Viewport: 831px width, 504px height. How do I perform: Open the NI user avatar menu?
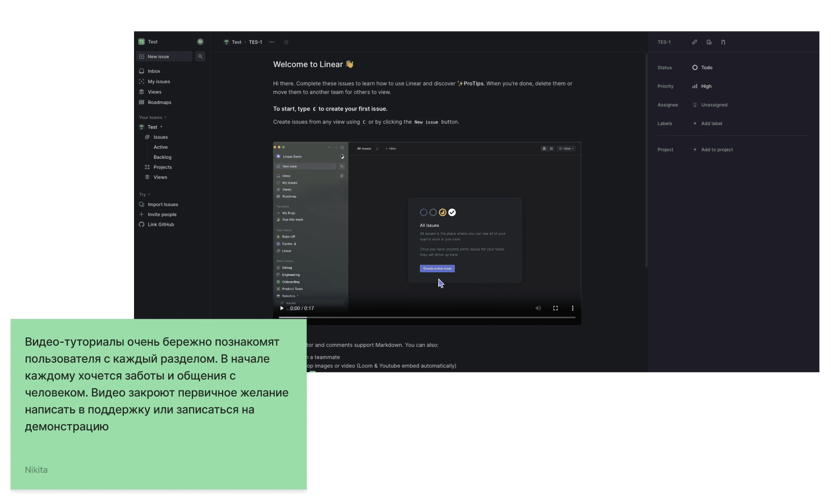pyautogui.click(x=200, y=42)
